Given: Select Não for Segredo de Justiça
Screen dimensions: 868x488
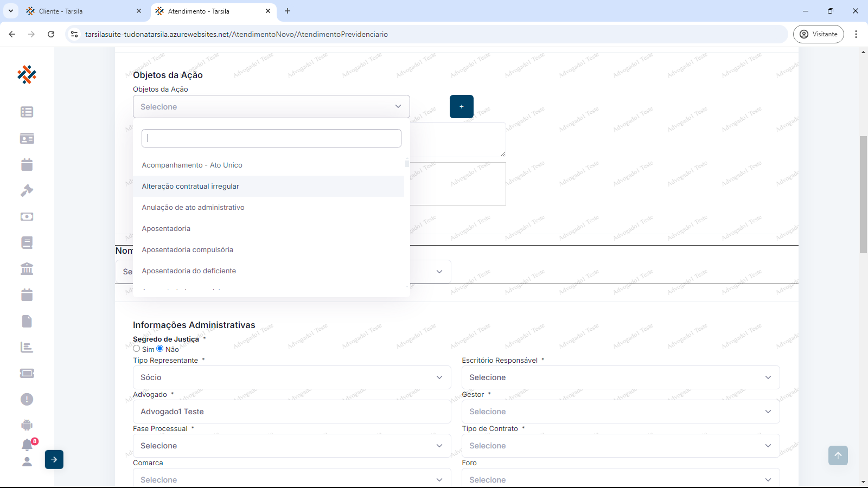Looking at the screenshot, I should [x=160, y=349].
